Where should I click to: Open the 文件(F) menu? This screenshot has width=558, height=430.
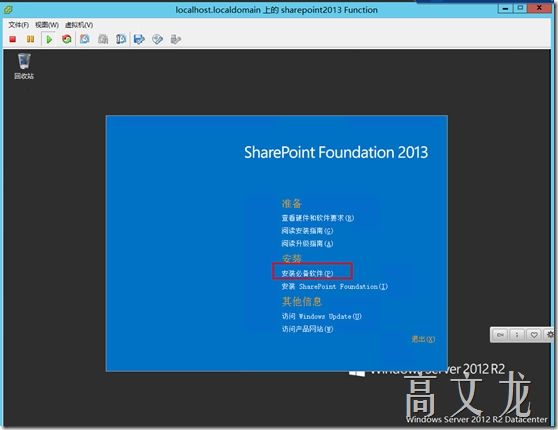pyautogui.click(x=19, y=25)
